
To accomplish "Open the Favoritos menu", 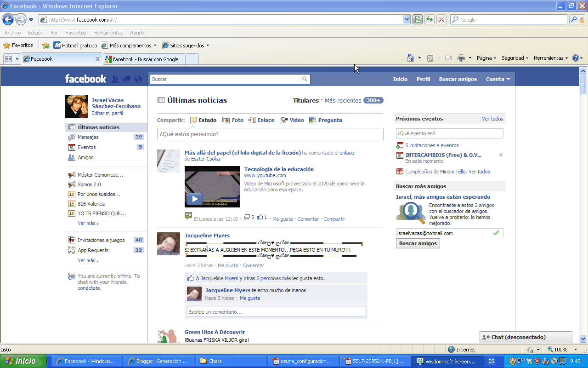I will tap(76, 33).
